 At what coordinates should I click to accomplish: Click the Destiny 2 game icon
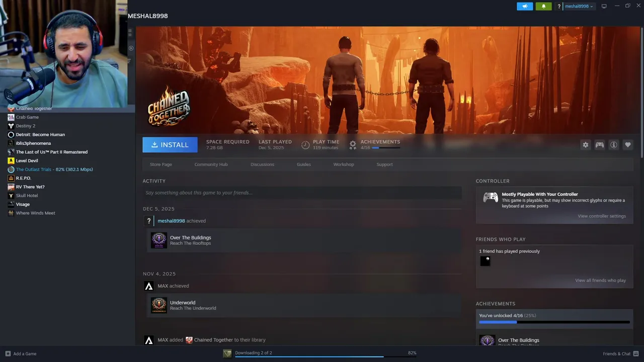[x=11, y=126]
